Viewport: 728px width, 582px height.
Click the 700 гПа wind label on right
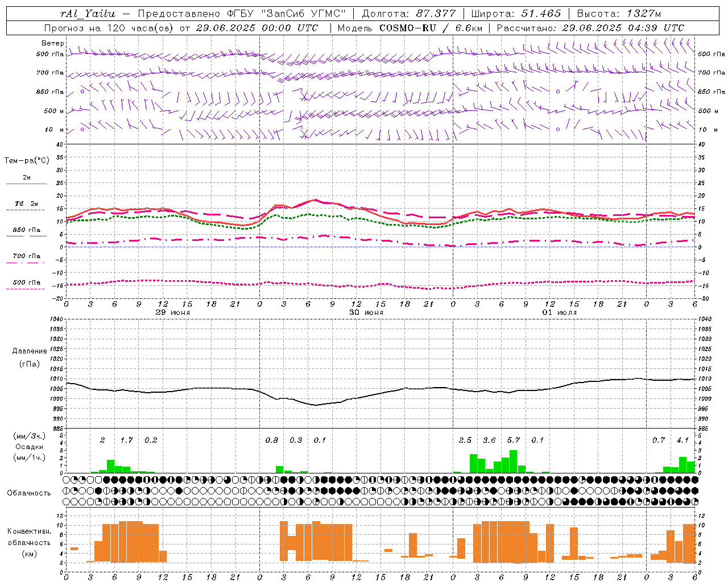712,73
